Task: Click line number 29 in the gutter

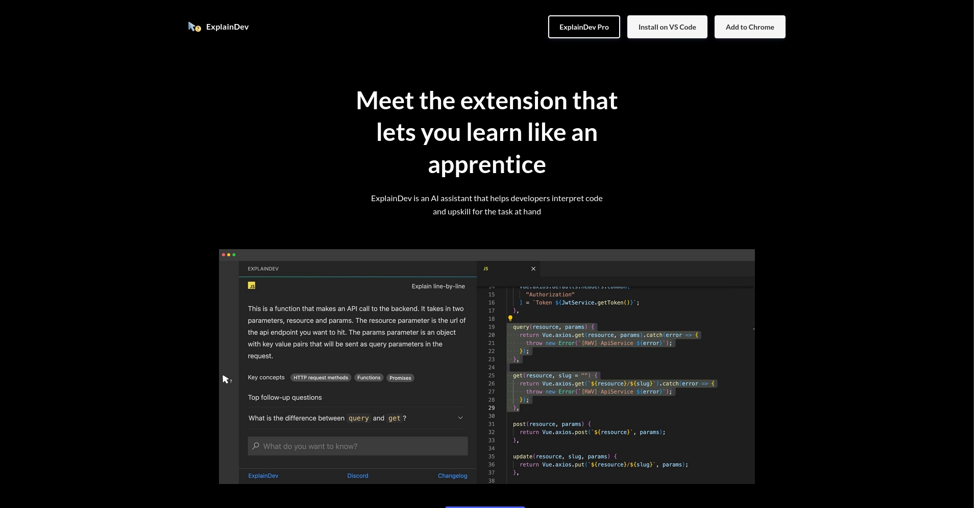Action: (491, 408)
